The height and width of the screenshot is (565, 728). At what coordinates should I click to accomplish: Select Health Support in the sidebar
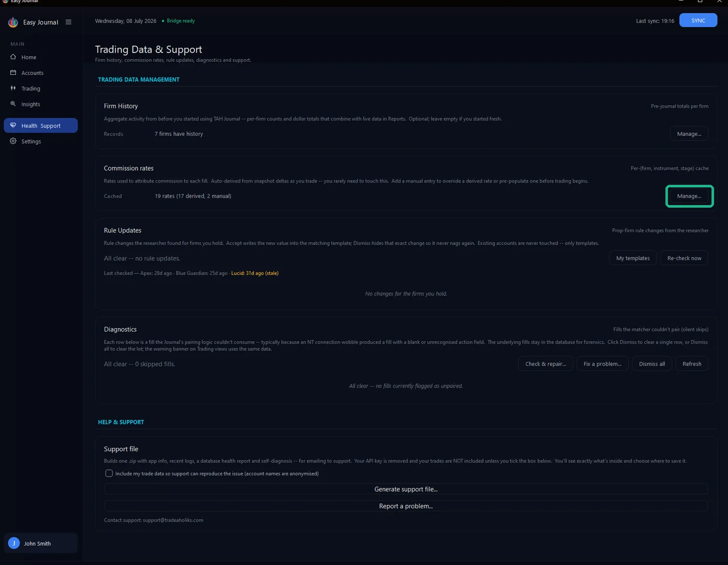coord(41,125)
